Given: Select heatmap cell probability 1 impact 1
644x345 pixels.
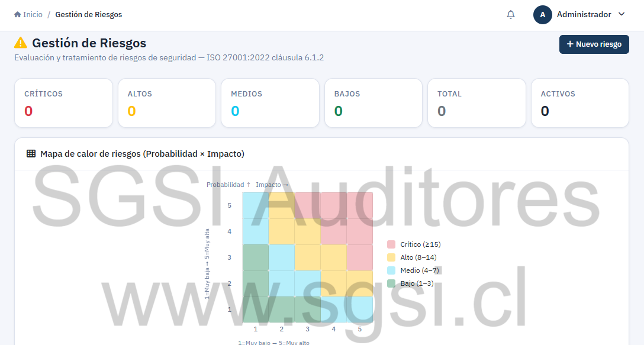Looking at the screenshot, I should pos(256,309).
